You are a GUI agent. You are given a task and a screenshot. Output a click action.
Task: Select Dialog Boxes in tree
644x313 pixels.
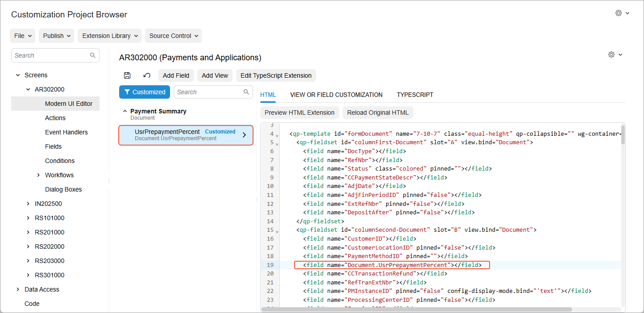(63, 189)
